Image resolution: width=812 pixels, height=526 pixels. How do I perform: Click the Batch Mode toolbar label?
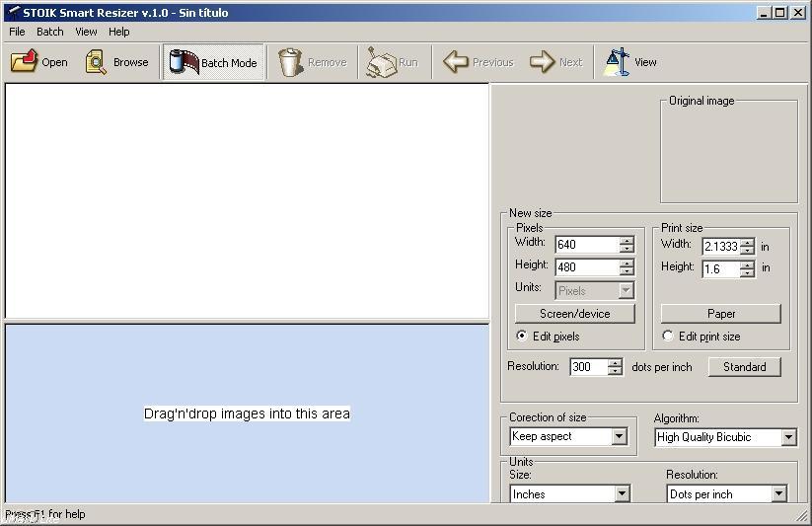229,63
